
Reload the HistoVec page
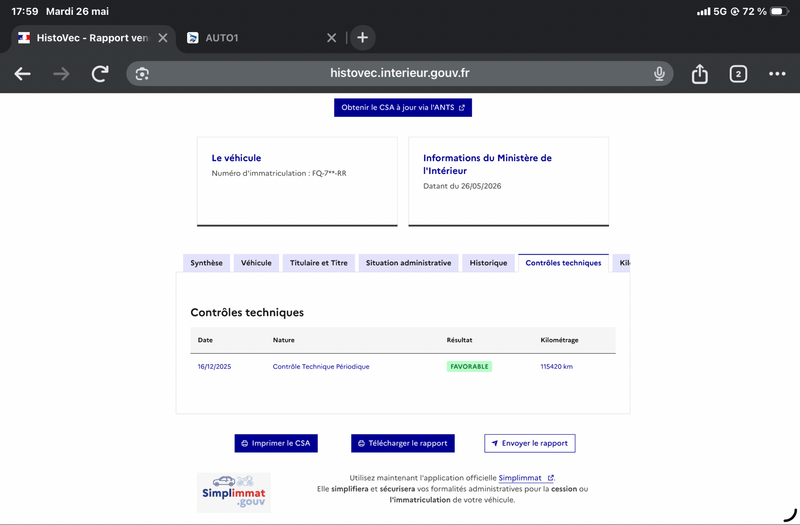[x=100, y=74]
